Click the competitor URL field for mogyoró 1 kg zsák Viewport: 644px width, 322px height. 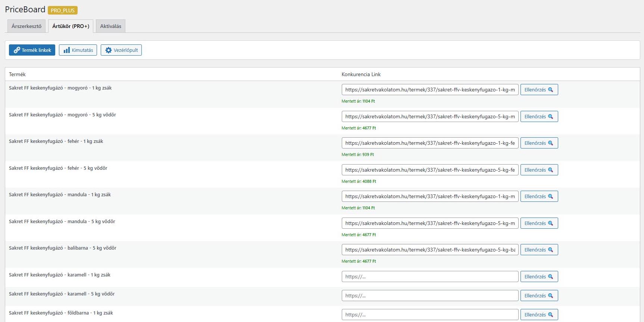coord(430,90)
